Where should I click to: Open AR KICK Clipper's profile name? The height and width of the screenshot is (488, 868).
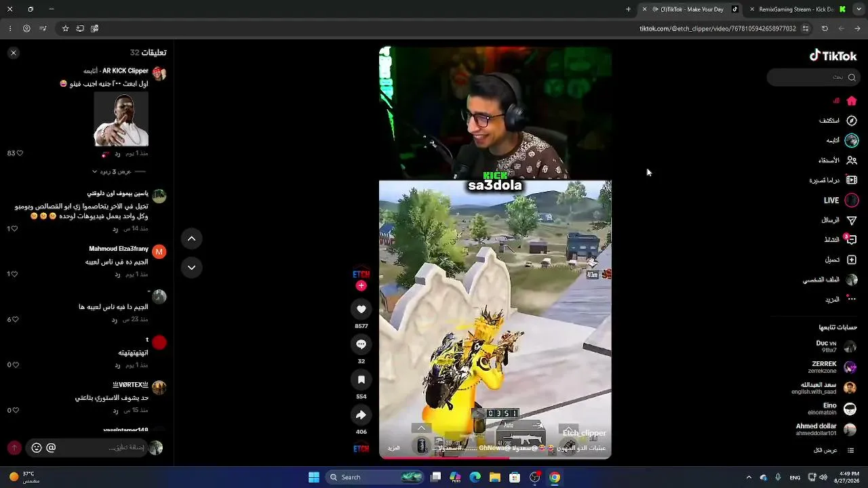pos(125,70)
